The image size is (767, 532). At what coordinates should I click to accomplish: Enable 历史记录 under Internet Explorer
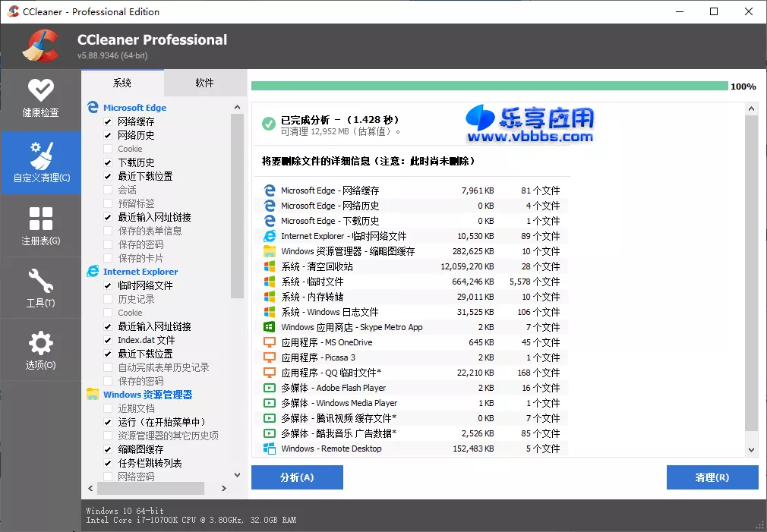point(108,298)
